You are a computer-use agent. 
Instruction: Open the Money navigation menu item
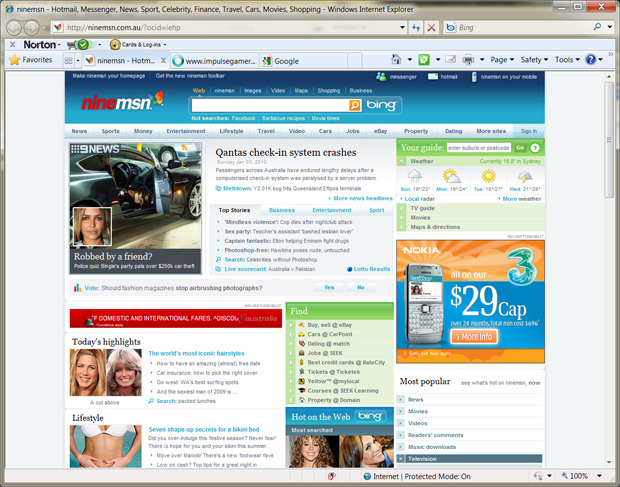pos(143,131)
